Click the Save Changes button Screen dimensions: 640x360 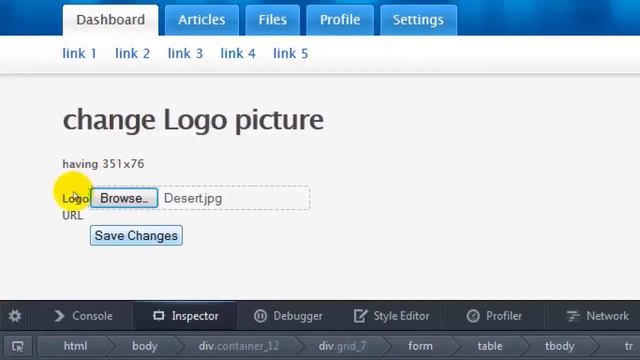click(x=136, y=236)
